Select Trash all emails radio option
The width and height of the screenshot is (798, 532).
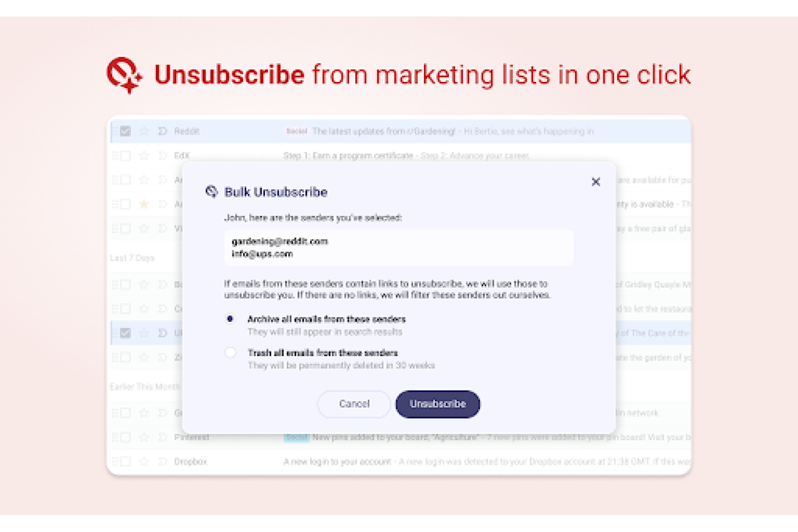(x=230, y=353)
